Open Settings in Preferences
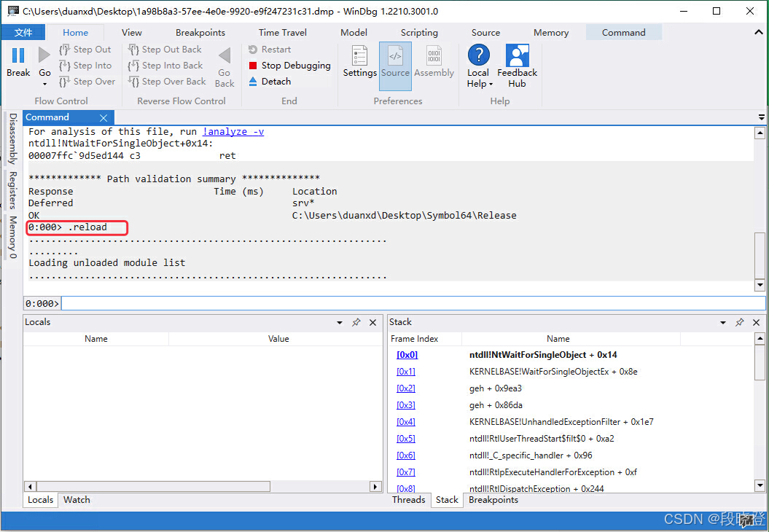Viewport: 769px width, 532px height. pos(359,62)
